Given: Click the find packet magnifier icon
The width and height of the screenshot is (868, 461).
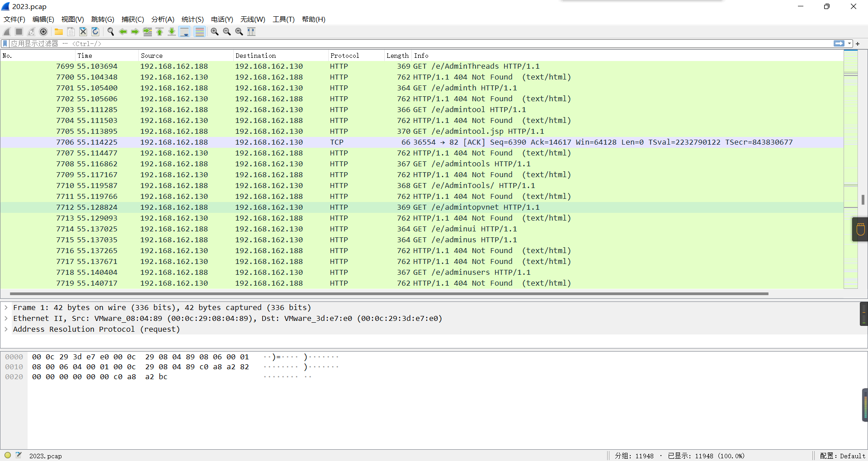Looking at the screenshot, I should coord(110,32).
